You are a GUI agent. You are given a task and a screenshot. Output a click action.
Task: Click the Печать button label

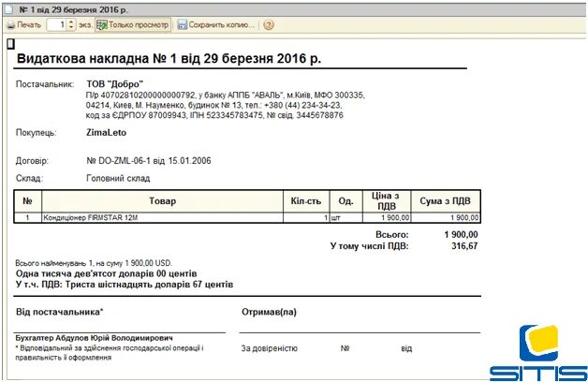pos(29,25)
